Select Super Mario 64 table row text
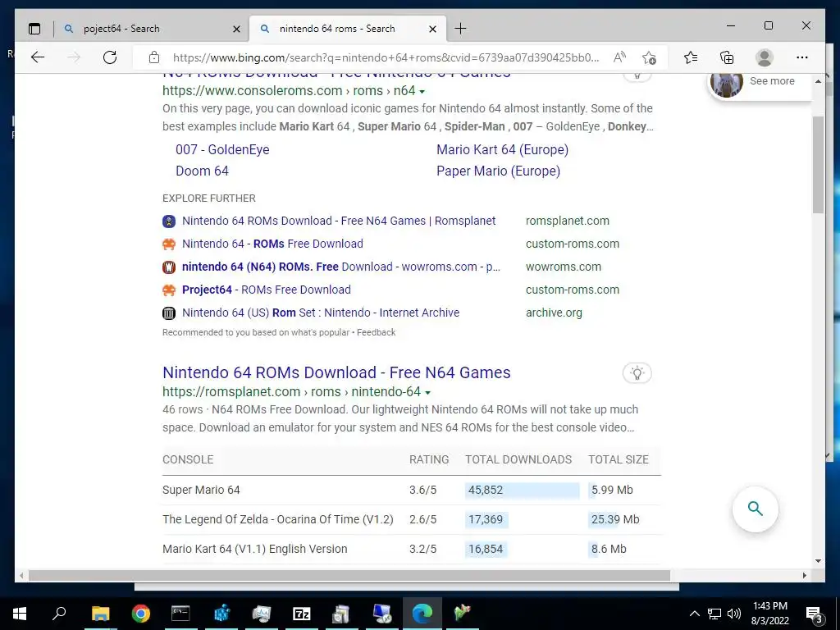 click(201, 490)
